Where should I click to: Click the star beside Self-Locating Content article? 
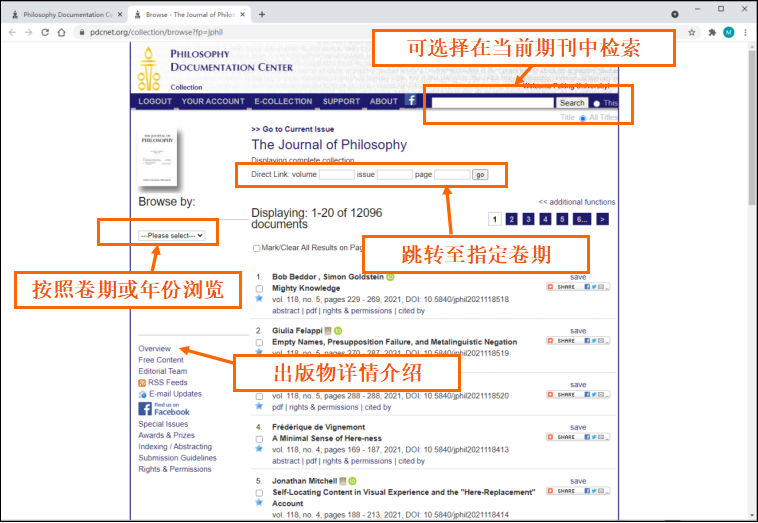click(259, 503)
